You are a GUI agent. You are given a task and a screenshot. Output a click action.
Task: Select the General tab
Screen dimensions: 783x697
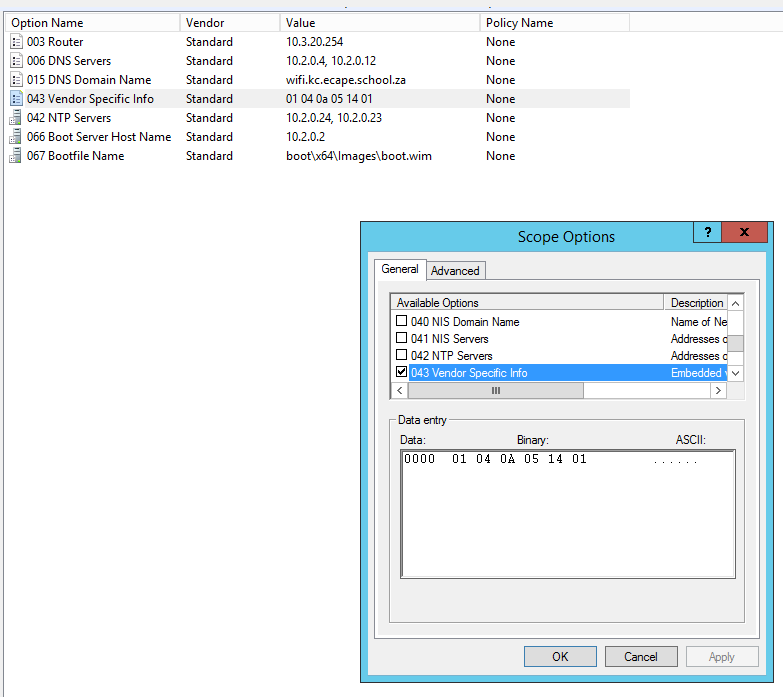tap(400, 269)
